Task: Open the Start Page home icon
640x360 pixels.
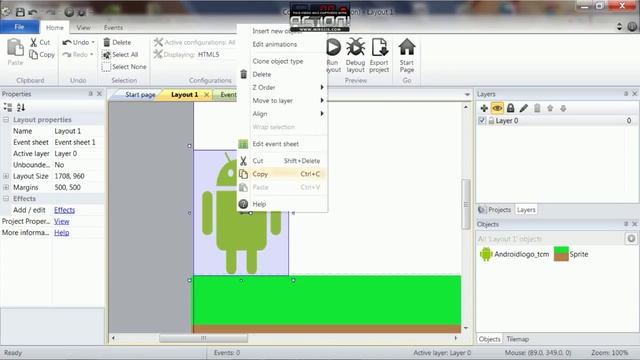Action: pyautogui.click(x=407, y=47)
